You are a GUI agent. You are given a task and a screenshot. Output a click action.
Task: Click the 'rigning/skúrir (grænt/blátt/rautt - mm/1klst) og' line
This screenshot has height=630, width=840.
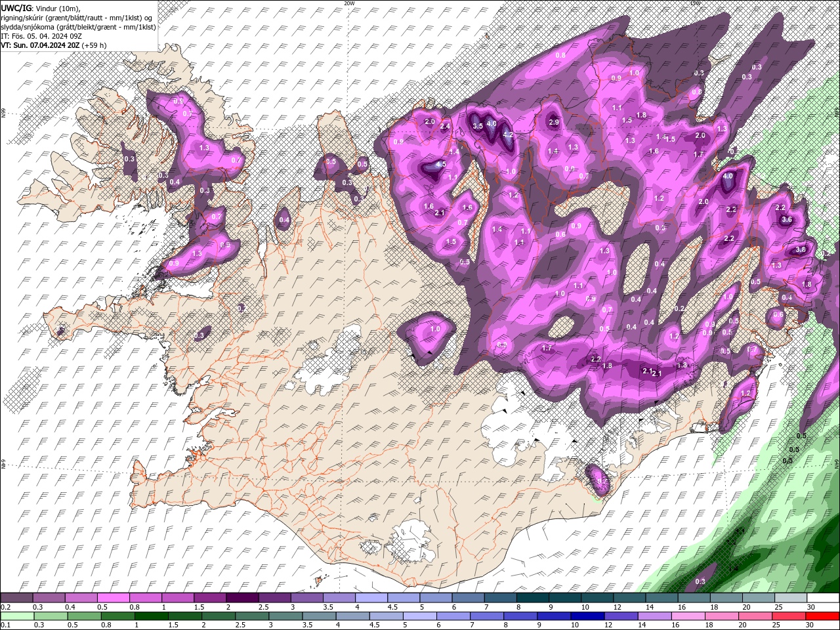pyautogui.click(x=77, y=17)
